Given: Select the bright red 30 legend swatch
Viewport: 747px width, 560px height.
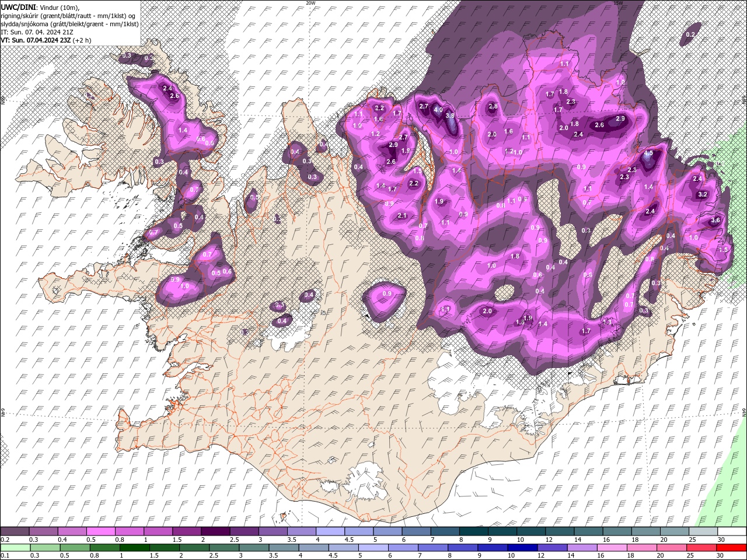Looking at the screenshot, I should click(731, 548).
